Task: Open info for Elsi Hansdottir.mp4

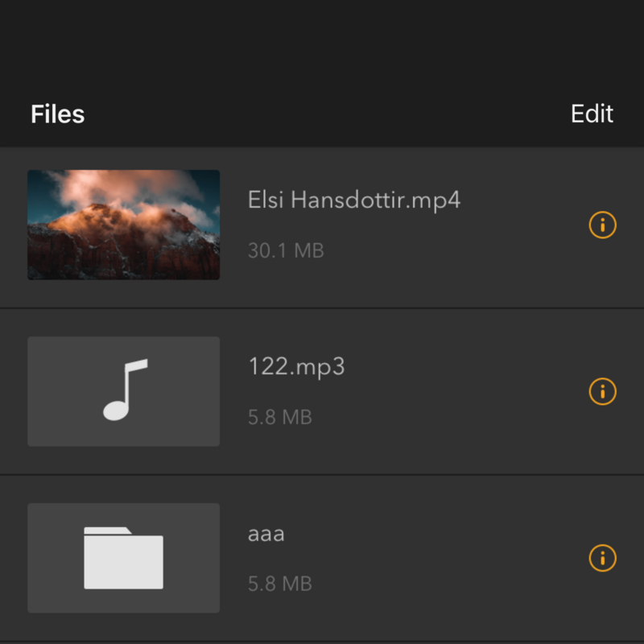Action: [x=602, y=225]
